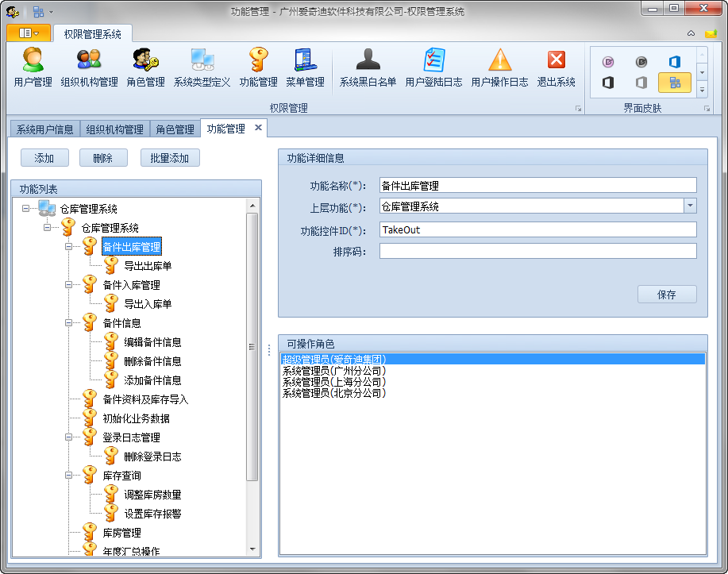Select 调整库房数量 tree item
The width and height of the screenshot is (728, 574).
point(152,494)
